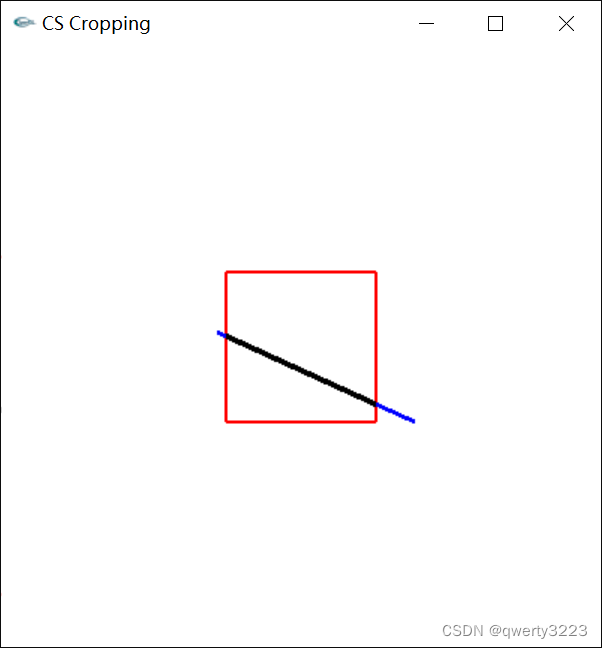Click the top-right corner of red rectangle
This screenshot has width=602, height=648.
coord(376,272)
